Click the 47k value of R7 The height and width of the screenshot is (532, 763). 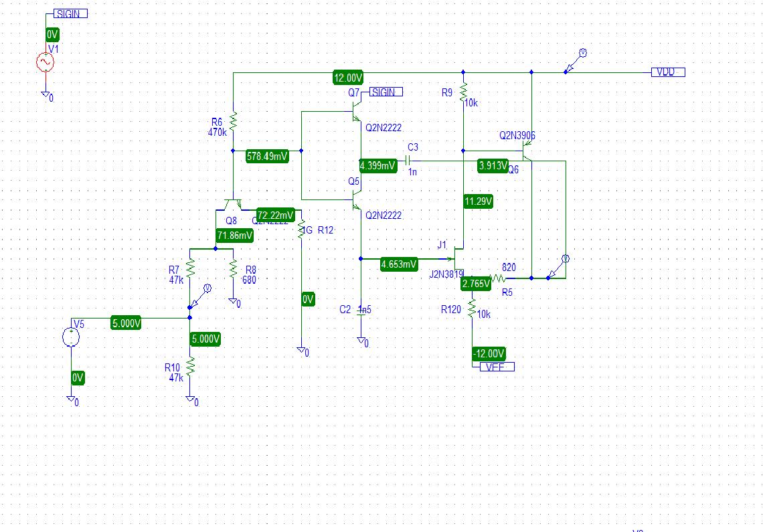point(176,280)
